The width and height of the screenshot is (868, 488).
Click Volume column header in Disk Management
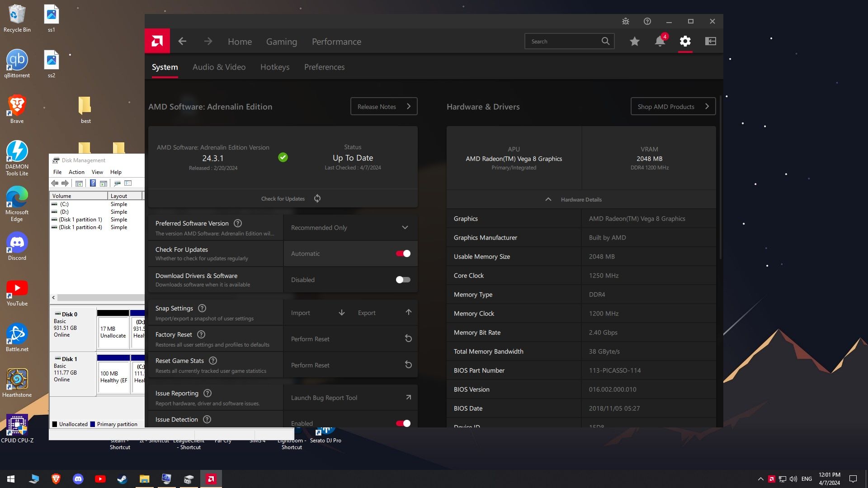79,196
